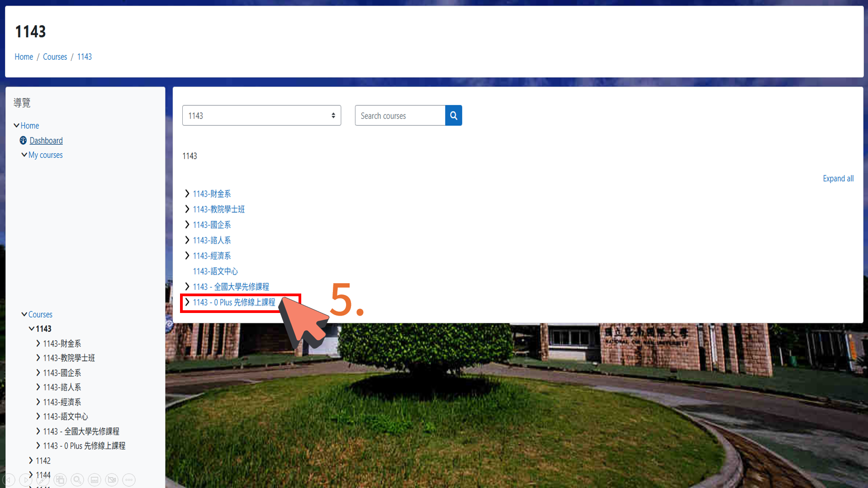Open more slideshow options ellipsis
Image resolution: width=868 pixels, height=488 pixels.
click(x=129, y=479)
